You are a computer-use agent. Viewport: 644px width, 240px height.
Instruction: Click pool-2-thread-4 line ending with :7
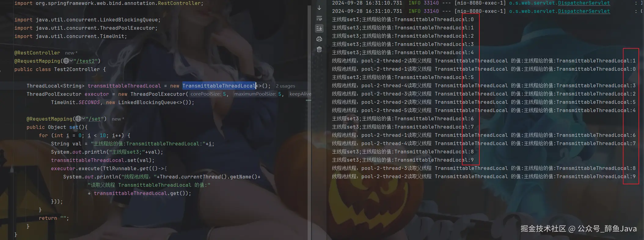click(x=484, y=143)
